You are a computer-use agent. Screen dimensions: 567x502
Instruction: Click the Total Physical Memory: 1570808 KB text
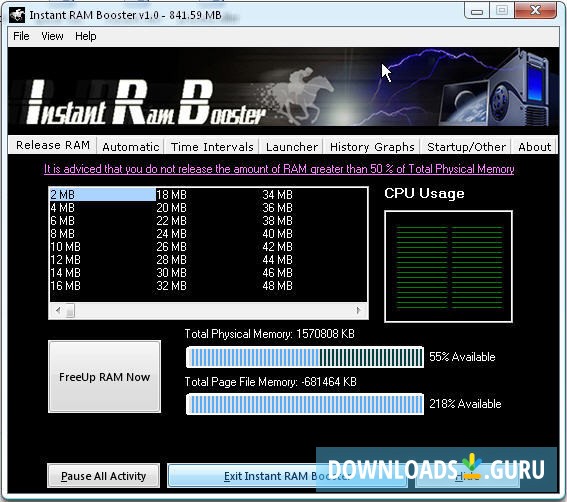tap(269, 333)
